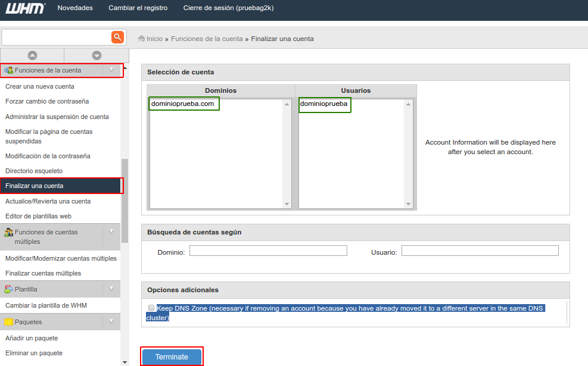Open Editor de plantillas web
The image size is (588, 366).
point(38,216)
